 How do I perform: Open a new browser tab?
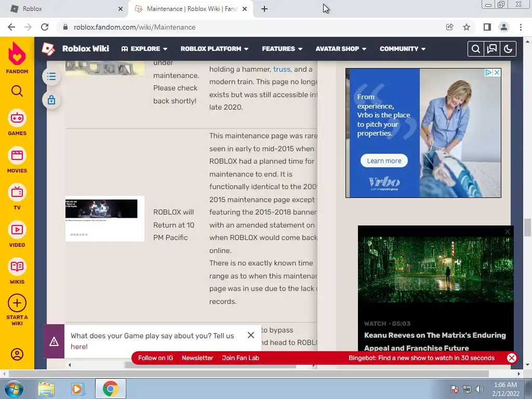(264, 9)
